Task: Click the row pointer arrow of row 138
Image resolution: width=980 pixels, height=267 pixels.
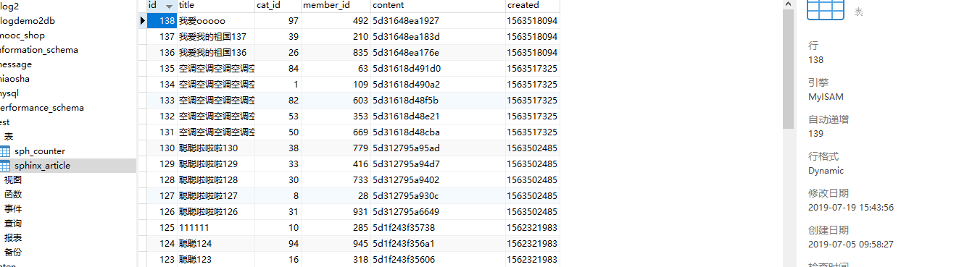Action: pos(142,21)
